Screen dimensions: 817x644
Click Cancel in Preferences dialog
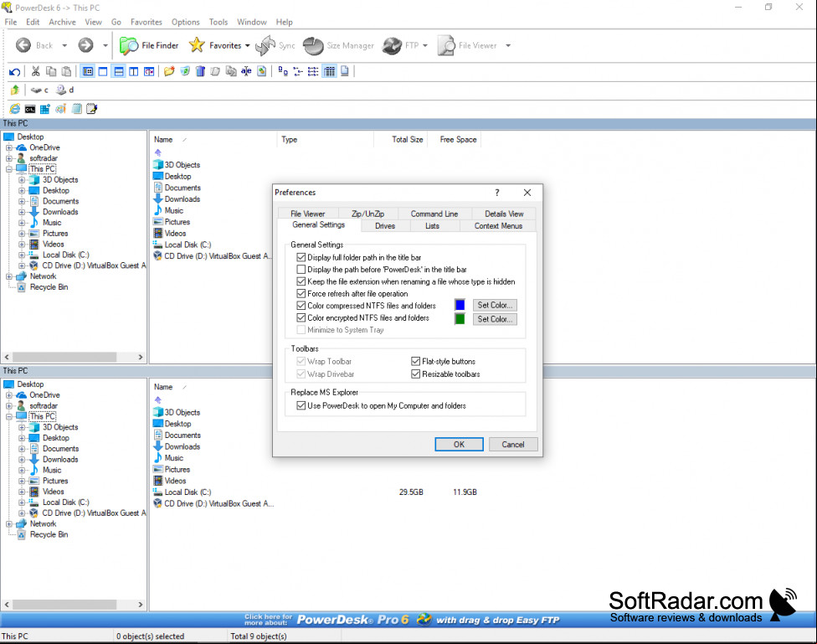[x=512, y=445]
